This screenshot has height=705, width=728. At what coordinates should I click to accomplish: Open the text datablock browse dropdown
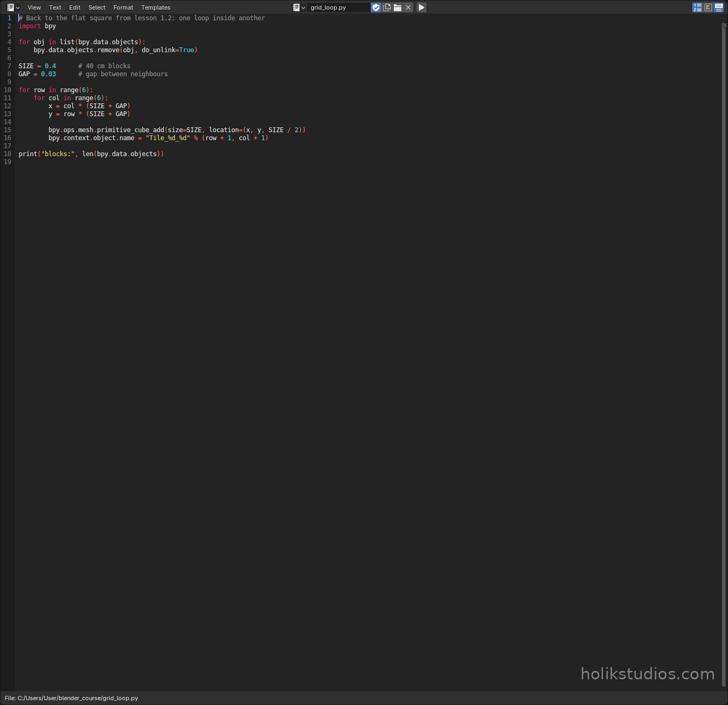tap(299, 7)
